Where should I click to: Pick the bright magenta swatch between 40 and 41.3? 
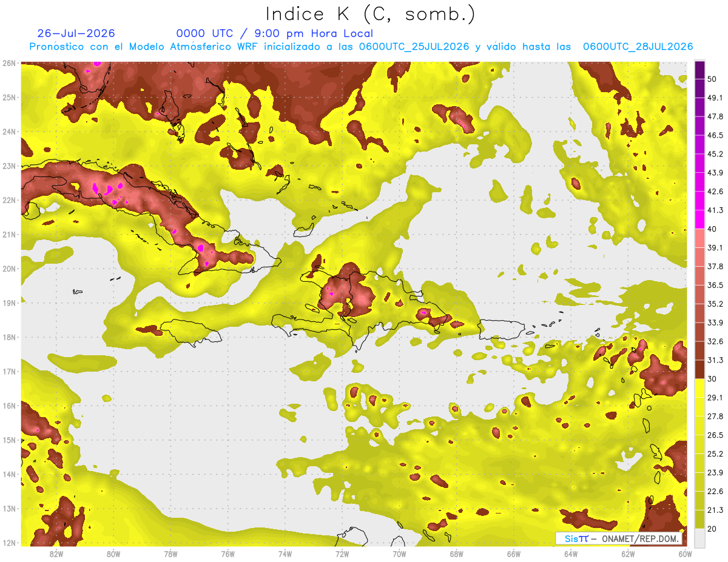point(699,219)
